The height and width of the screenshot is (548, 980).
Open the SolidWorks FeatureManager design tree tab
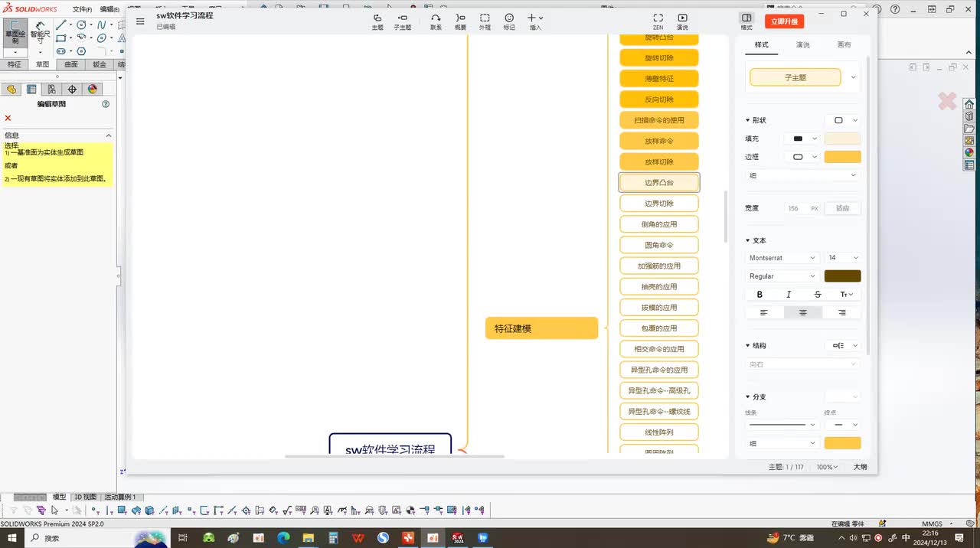click(x=11, y=89)
